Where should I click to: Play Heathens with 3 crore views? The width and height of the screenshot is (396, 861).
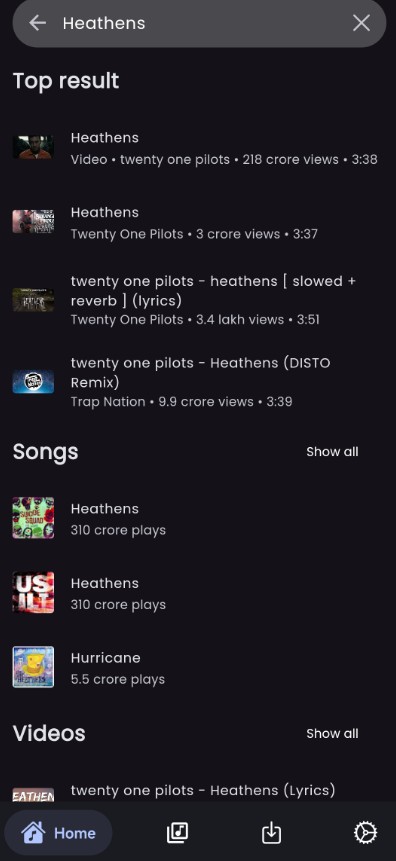click(x=198, y=223)
